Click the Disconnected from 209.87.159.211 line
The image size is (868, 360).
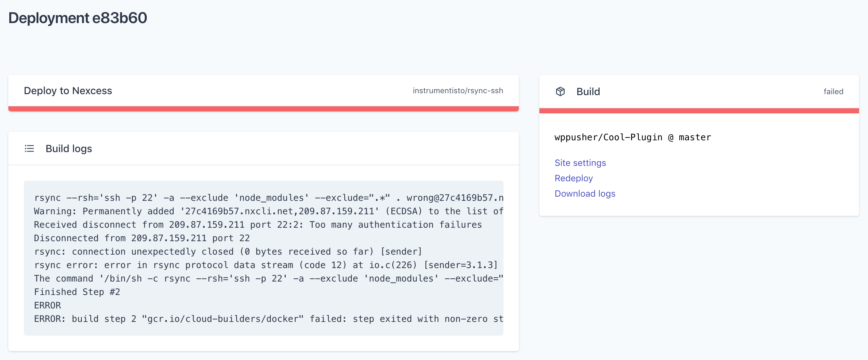(142, 238)
